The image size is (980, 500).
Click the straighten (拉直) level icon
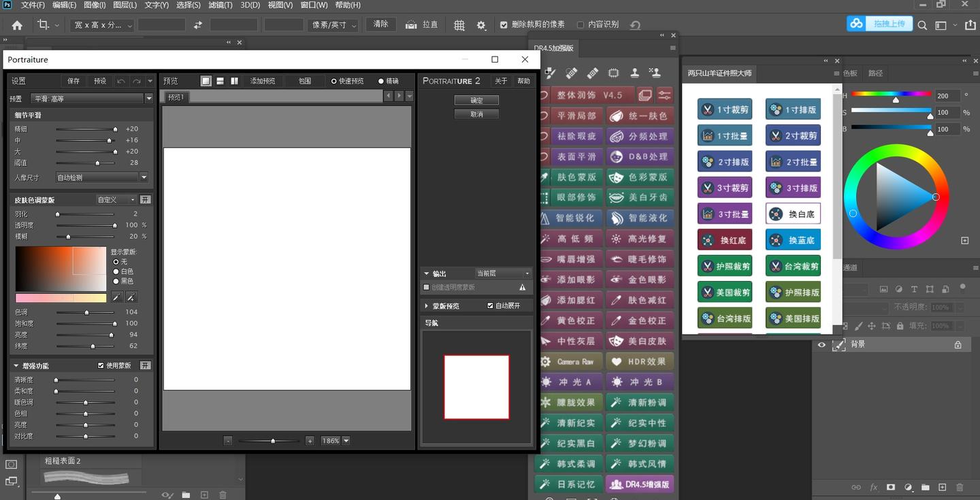click(411, 24)
